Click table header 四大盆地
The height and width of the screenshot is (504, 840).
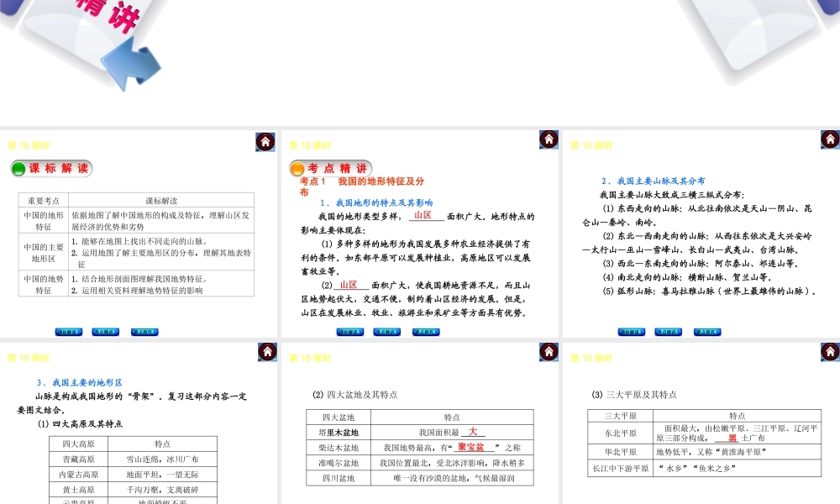tap(338, 417)
